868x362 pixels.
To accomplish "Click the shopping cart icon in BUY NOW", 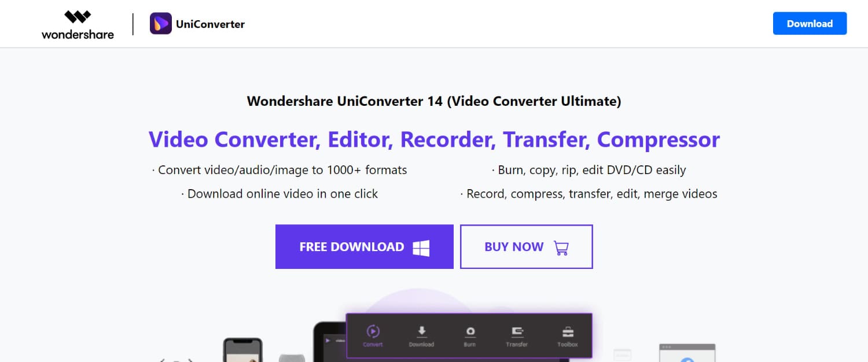I will pyautogui.click(x=561, y=248).
